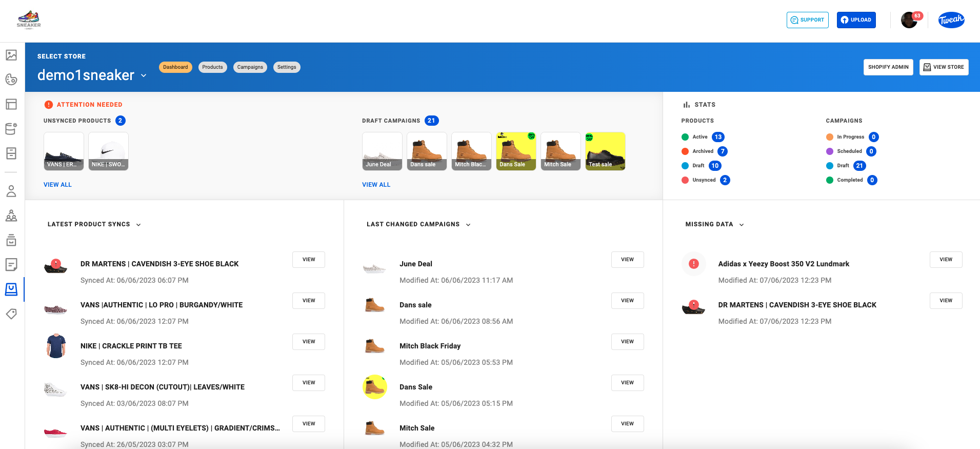View the Vans Authentic Lo Pro Burgandy sync

pyautogui.click(x=309, y=301)
